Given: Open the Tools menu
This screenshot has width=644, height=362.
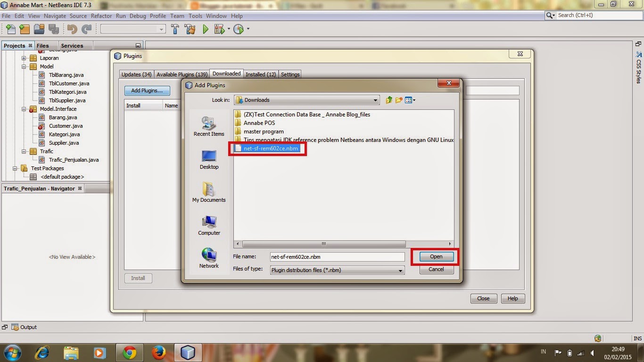Looking at the screenshot, I should [195, 16].
